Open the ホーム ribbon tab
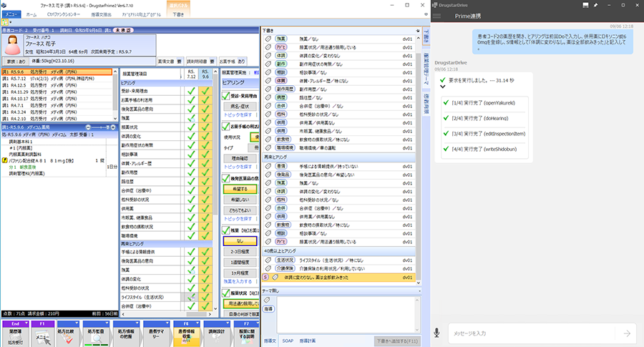 click(x=31, y=14)
